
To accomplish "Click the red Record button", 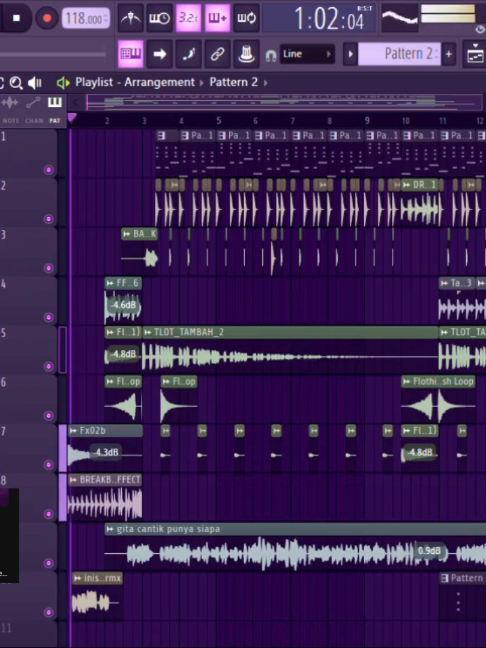I will coord(47,18).
